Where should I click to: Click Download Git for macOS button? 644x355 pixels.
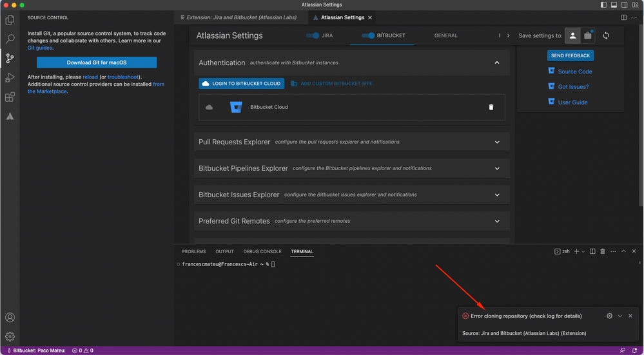tap(97, 62)
